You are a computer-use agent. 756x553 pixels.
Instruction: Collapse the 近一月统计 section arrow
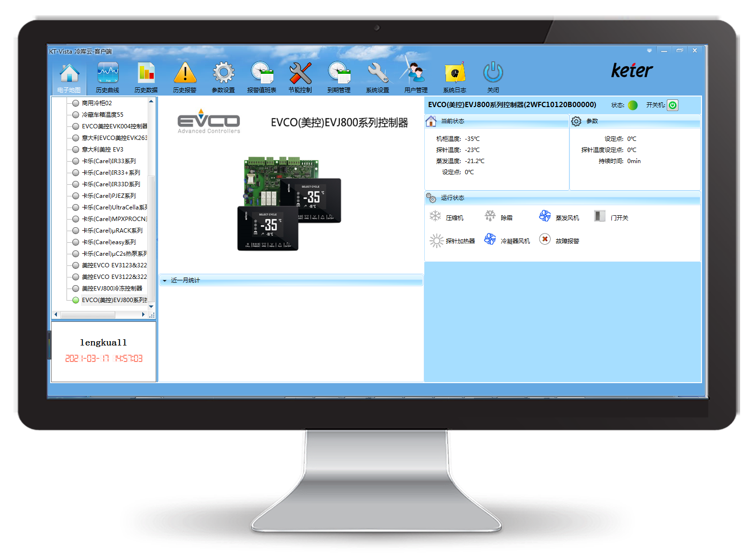coord(164,280)
